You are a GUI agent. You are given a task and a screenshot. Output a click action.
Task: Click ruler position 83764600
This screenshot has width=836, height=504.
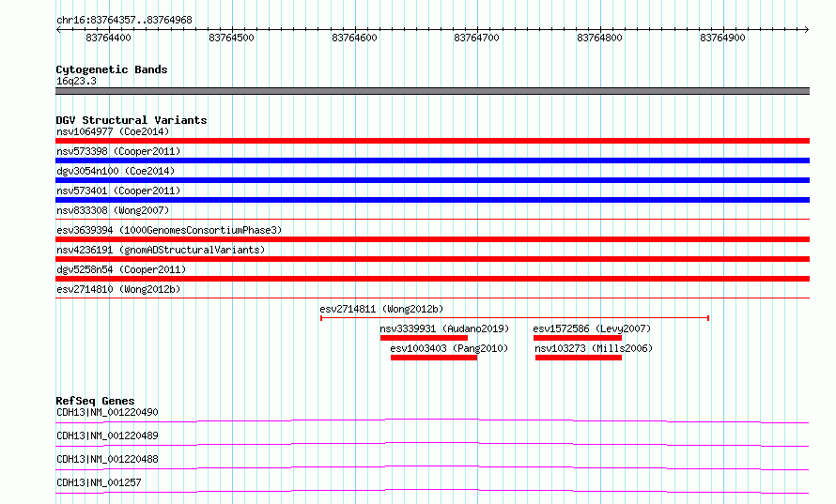(354, 38)
